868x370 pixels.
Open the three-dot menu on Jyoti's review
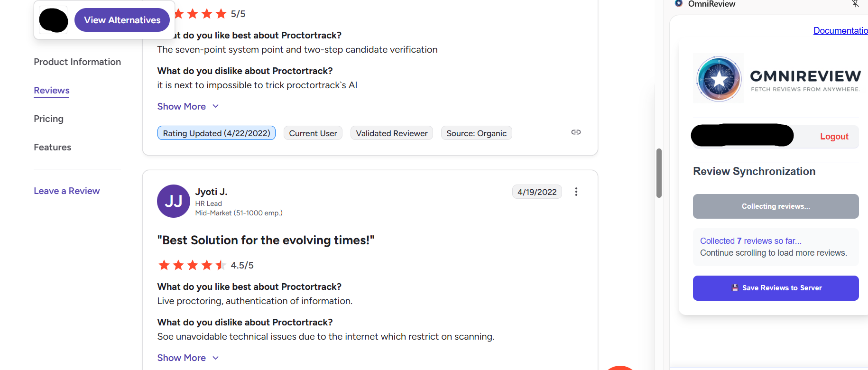tap(576, 192)
